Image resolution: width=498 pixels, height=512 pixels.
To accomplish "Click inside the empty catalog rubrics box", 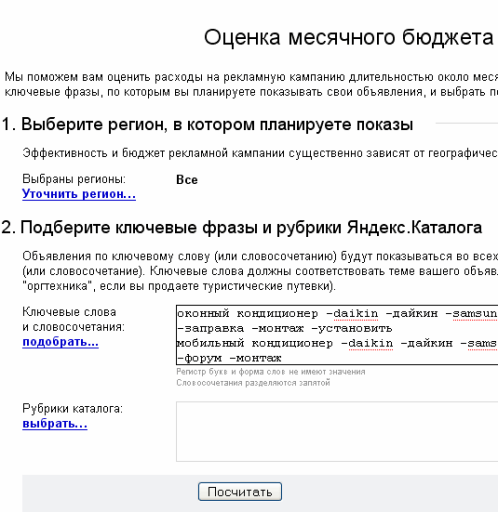I will tap(337, 432).
